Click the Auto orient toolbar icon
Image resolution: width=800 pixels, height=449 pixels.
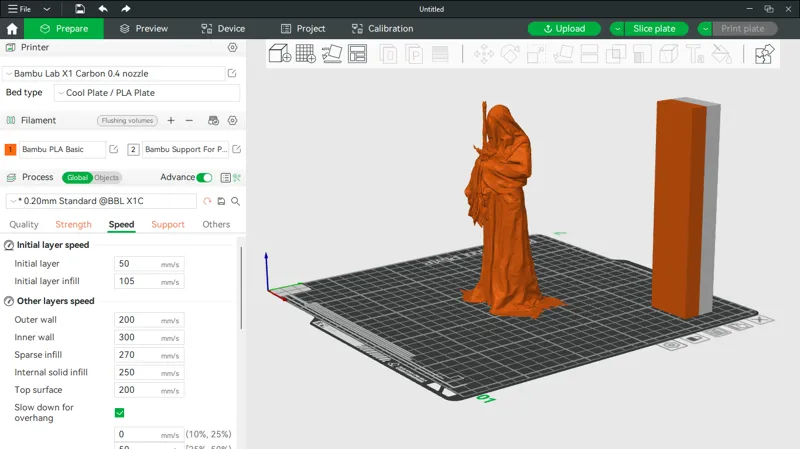(x=332, y=54)
